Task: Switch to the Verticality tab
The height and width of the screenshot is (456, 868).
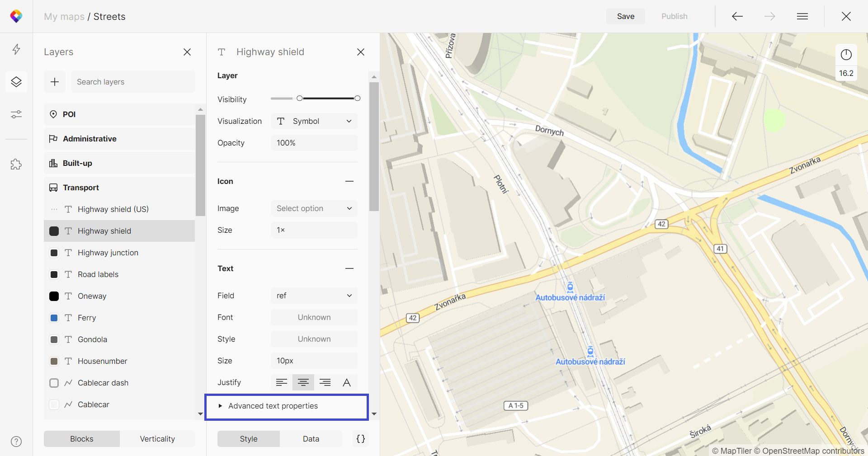Action: tap(157, 439)
